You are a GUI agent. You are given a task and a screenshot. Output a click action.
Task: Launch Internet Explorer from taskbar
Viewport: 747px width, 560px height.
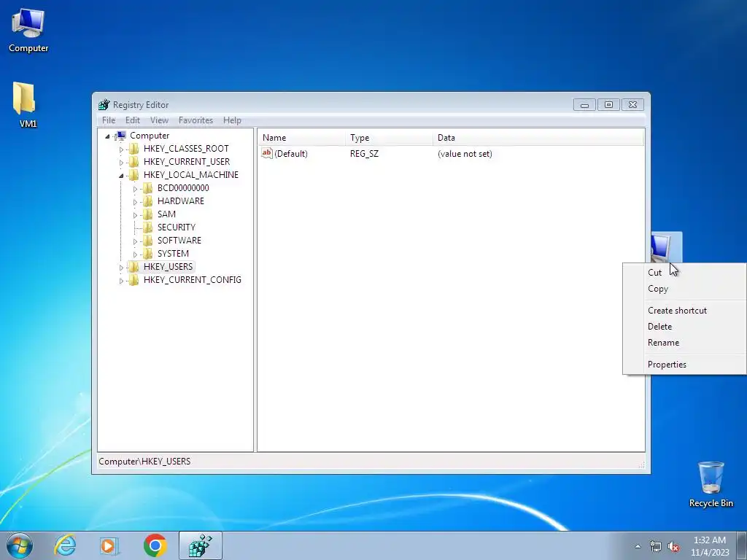pos(65,545)
